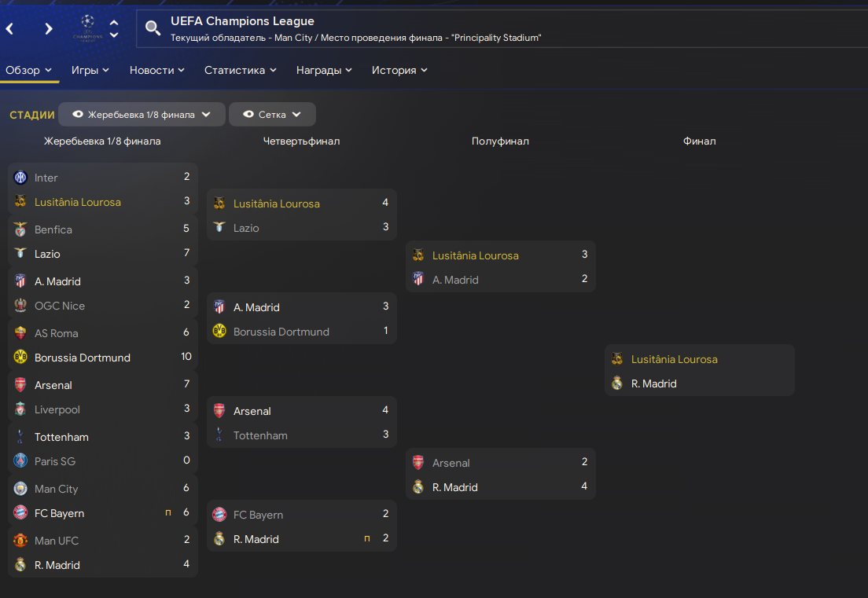Click the Champions League logo
The width and height of the screenshot is (868, 598).
(x=87, y=28)
